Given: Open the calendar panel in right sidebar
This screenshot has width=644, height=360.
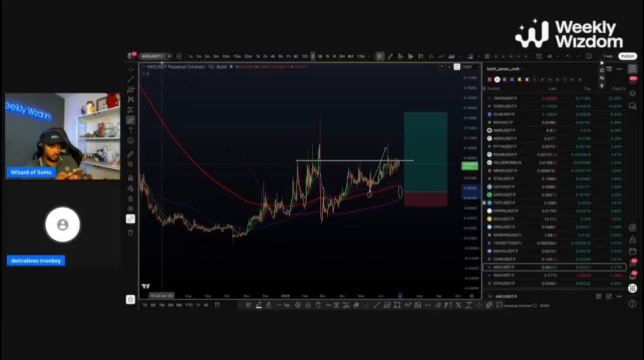Looking at the screenshot, I should [x=633, y=251].
